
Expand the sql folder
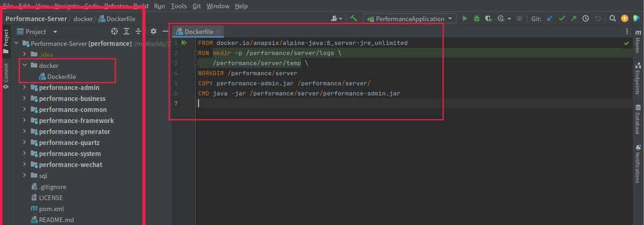25,176
